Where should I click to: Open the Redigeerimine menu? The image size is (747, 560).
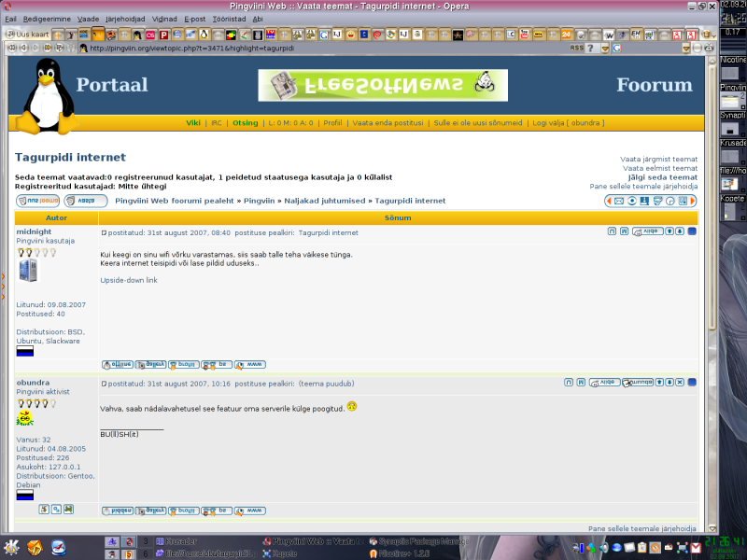tap(47, 19)
